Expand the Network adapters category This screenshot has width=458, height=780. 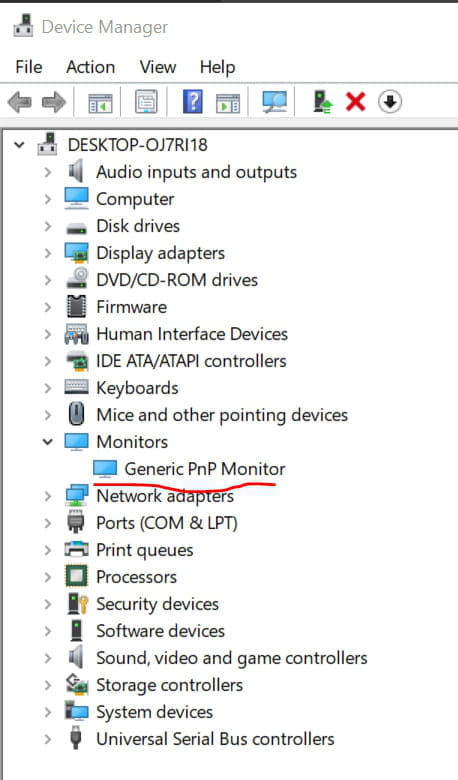(48, 496)
